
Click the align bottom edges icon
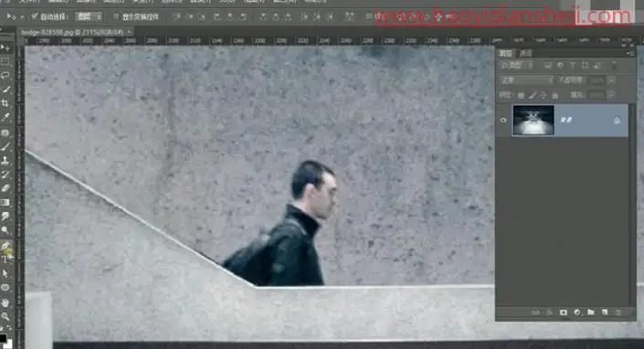pos(202,16)
